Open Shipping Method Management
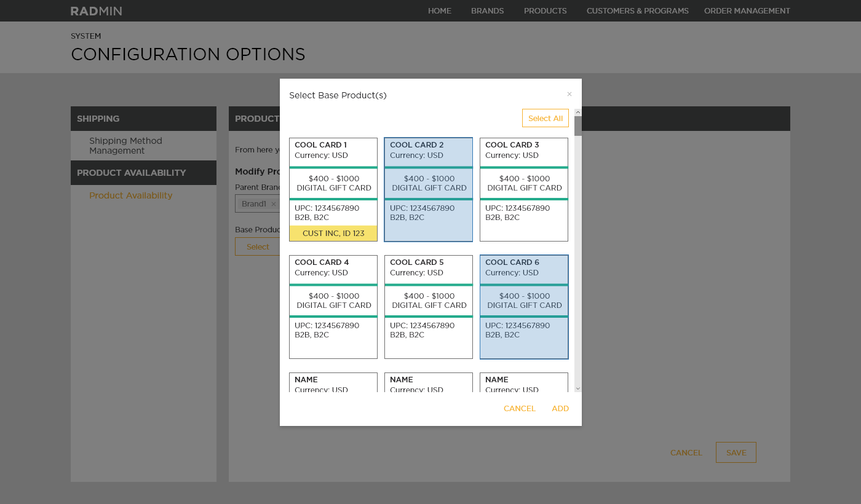Screen dimensions: 861x504 tap(125, 146)
